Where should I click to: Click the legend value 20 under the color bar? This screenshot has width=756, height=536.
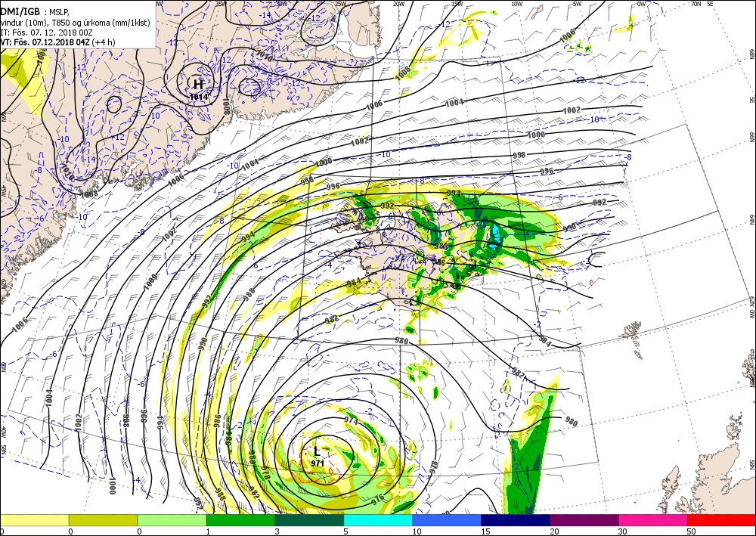point(554,531)
